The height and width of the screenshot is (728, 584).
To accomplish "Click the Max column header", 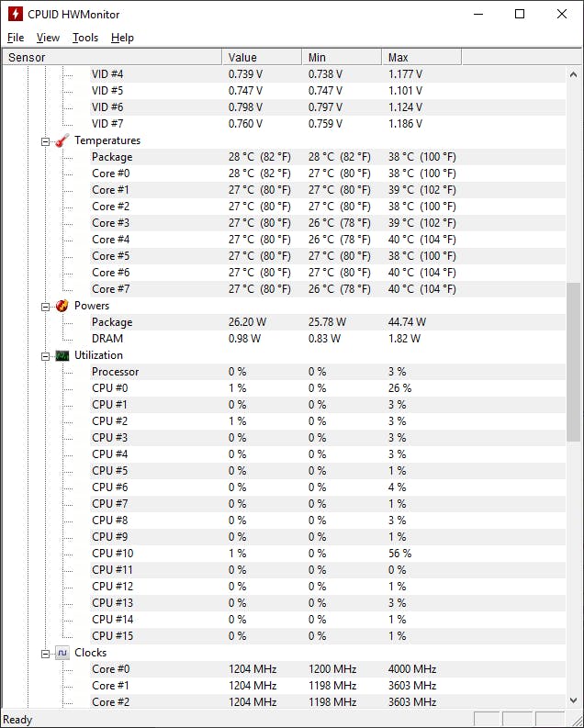I will (421, 57).
